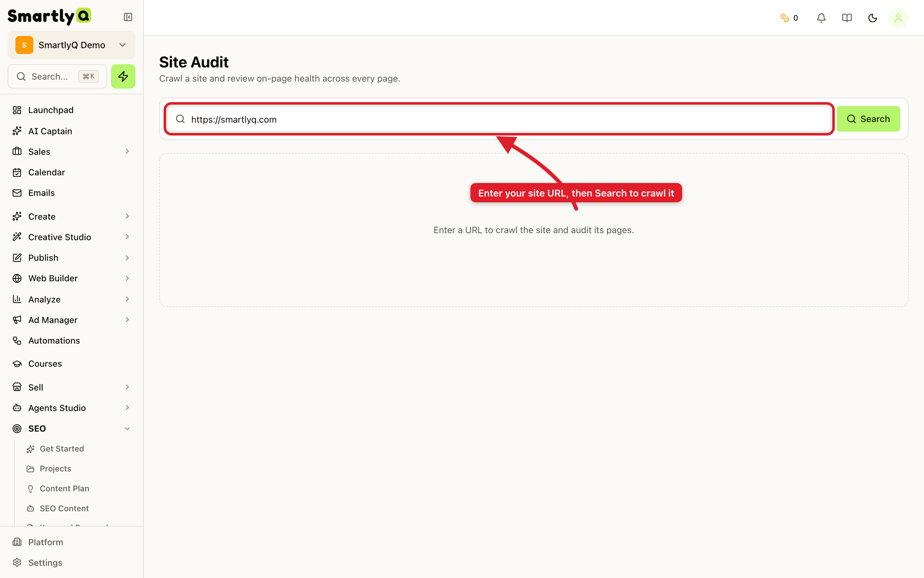Image resolution: width=924 pixels, height=578 pixels.
Task: Click the Platform building icon
Action: 17,542
